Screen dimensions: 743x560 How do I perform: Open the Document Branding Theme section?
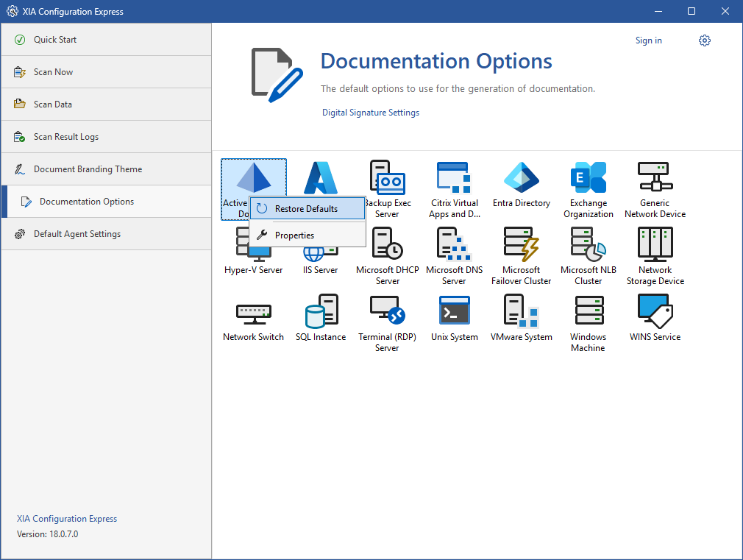[88, 169]
